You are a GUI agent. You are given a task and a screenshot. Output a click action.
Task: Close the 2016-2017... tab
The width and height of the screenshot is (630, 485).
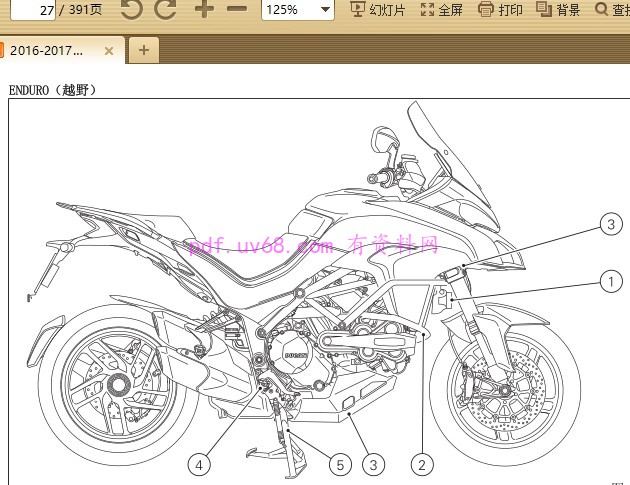(108, 51)
